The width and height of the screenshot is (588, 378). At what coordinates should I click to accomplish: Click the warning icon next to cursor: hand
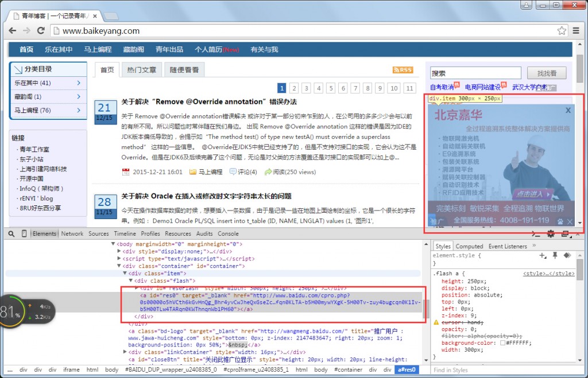(x=436, y=322)
